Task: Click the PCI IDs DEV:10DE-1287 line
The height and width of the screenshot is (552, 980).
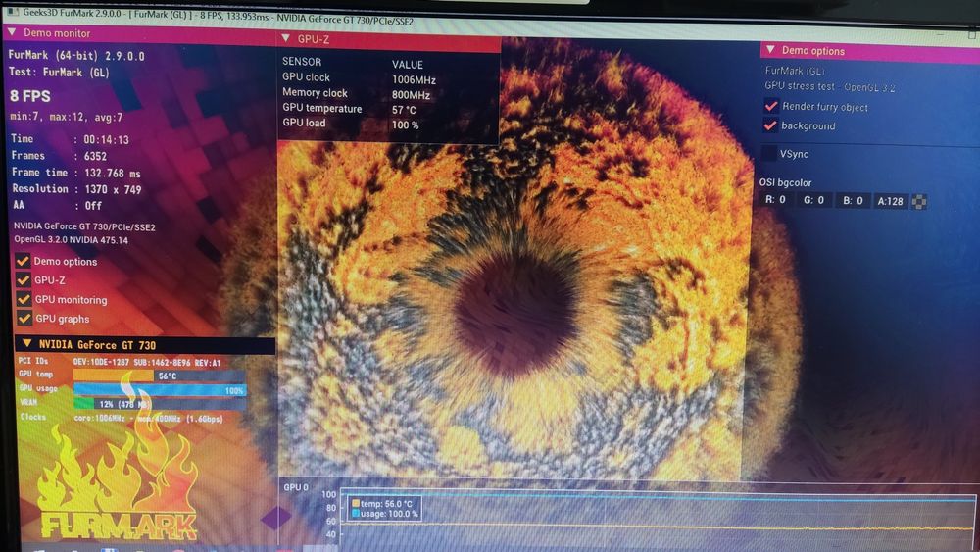Action: click(119, 362)
